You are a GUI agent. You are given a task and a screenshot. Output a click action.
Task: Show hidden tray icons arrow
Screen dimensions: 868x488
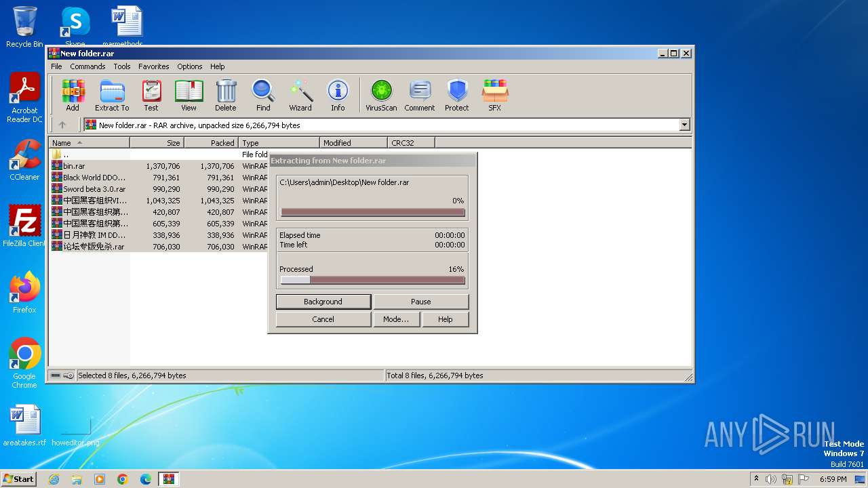756,479
